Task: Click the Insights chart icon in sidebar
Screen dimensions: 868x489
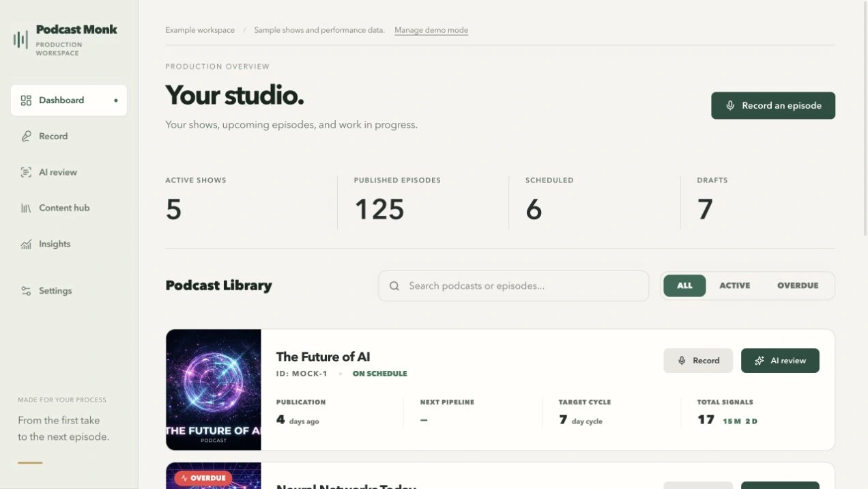Action: (x=26, y=244)
